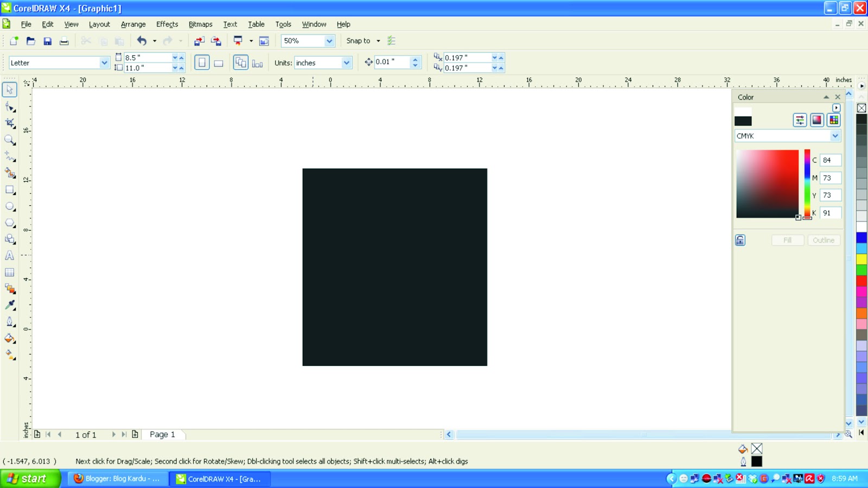The height and width of the screenshot is (488, 868).
Task: Show color palettes in Color docker
Action: [x=834, y=120]
